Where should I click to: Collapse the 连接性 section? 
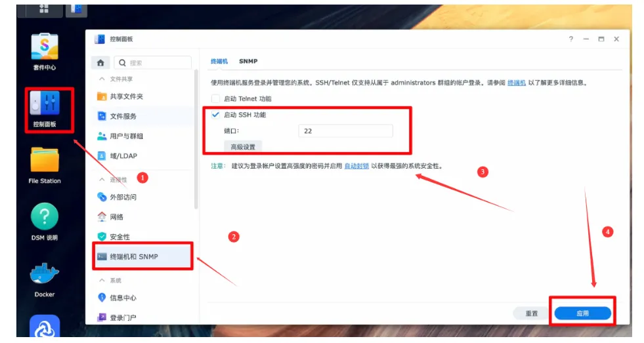(x=102, y=180)
